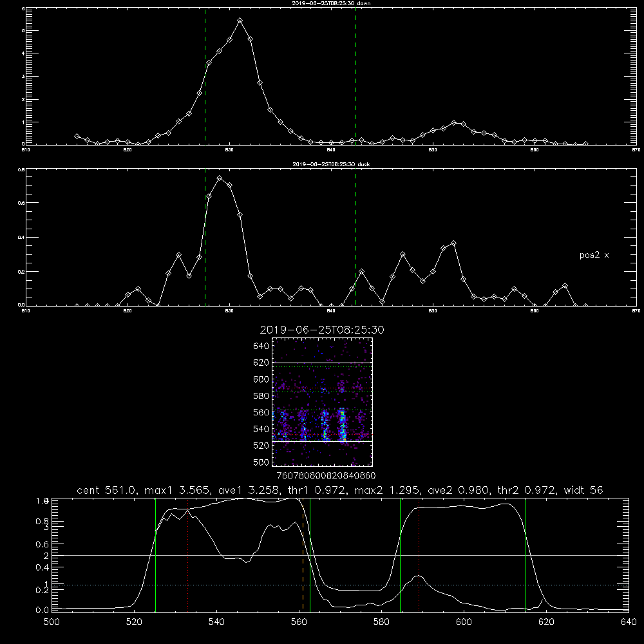Click the '820' x-axis label under the dusk plot

[x=128, y=311]
